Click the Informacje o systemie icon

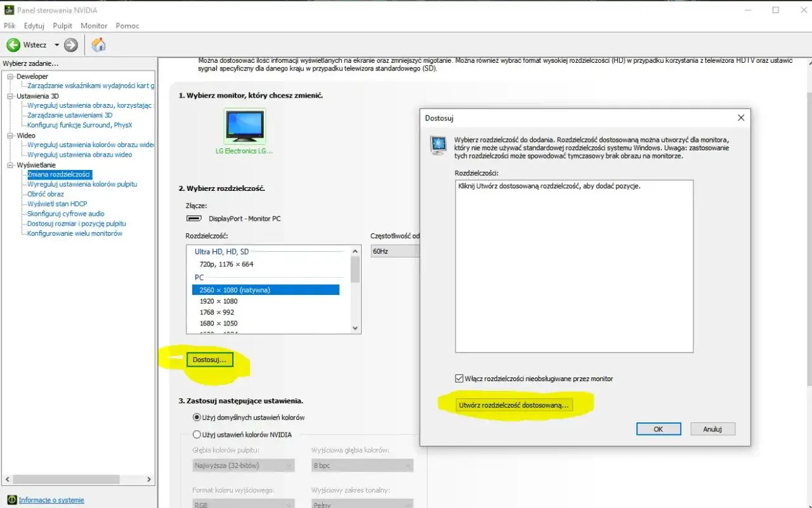12,500
